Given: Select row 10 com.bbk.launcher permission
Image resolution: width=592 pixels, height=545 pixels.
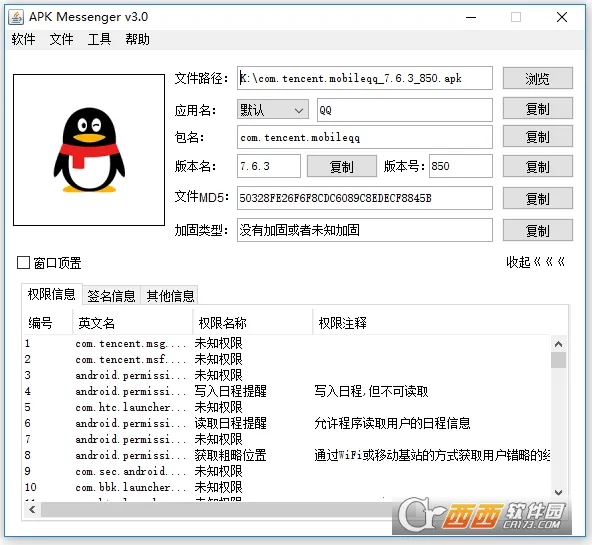Looking at the screenshot, I should pos(287,487).
